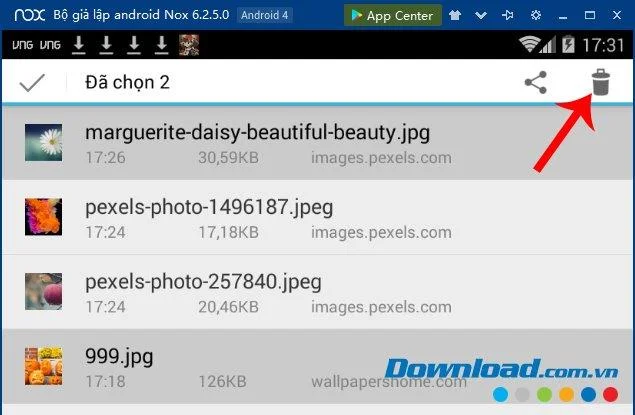Confirm selection with the checkmark icon
635x415 pixels.
tap(32, 83)
